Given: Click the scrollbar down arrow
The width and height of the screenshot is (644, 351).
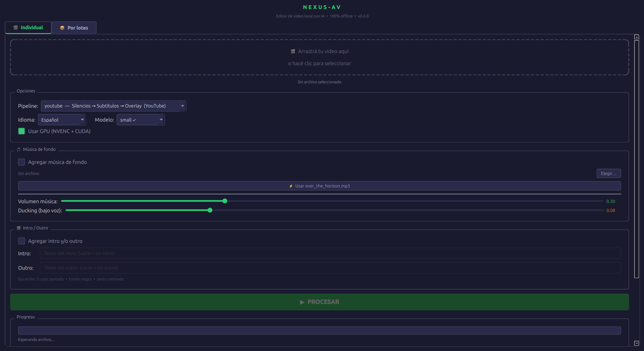Looking at the screenshot, I should [636, 343].
